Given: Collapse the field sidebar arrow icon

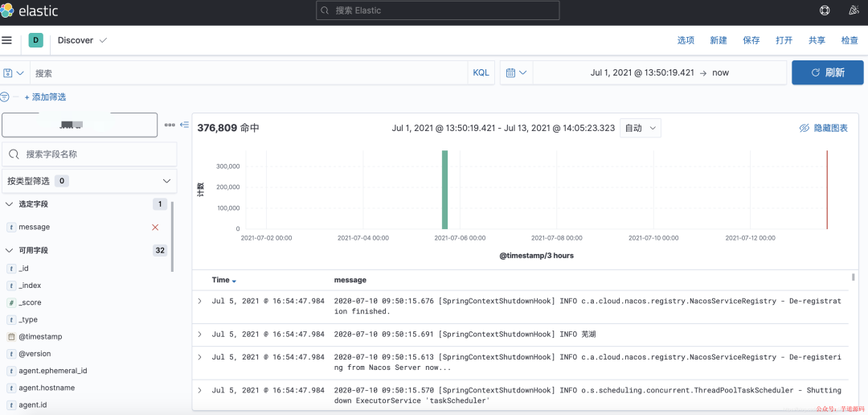Looking at the screenshot, I should 186,125.
